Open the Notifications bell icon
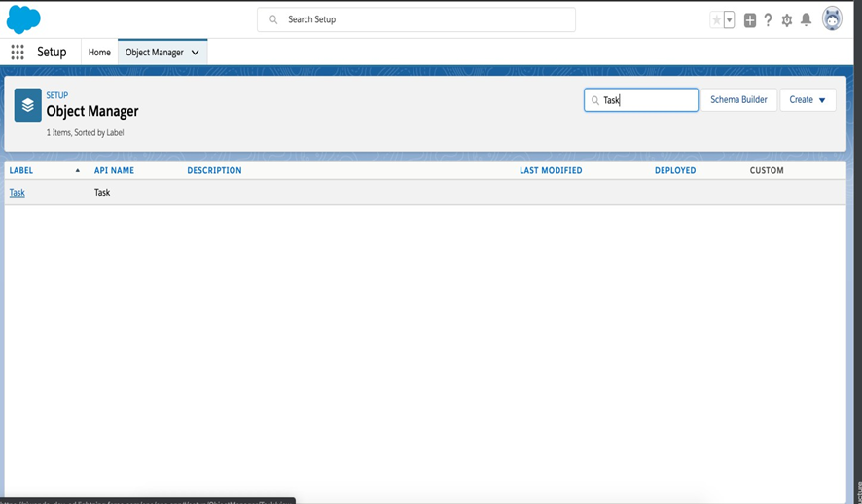This screenshot has height=504, width=862. coord(806,19)
